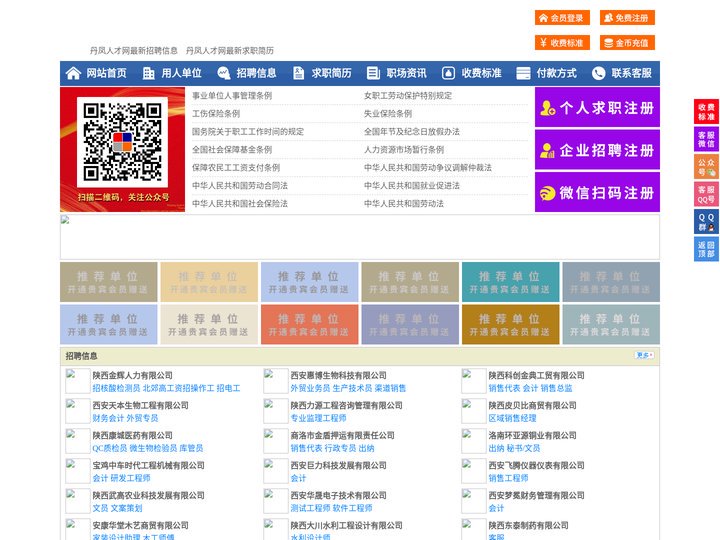Open the 公众号 side widget
This screenshot has height=540, width=720.
[706, 167]
